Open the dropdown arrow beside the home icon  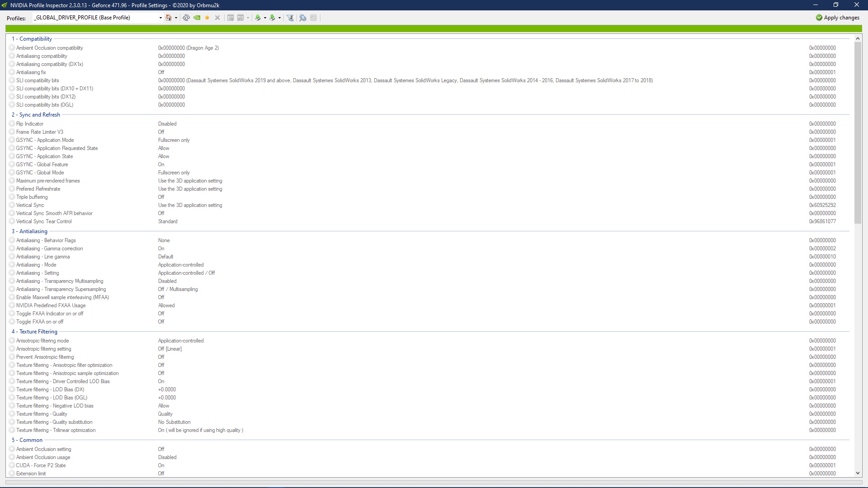point(176,18)
